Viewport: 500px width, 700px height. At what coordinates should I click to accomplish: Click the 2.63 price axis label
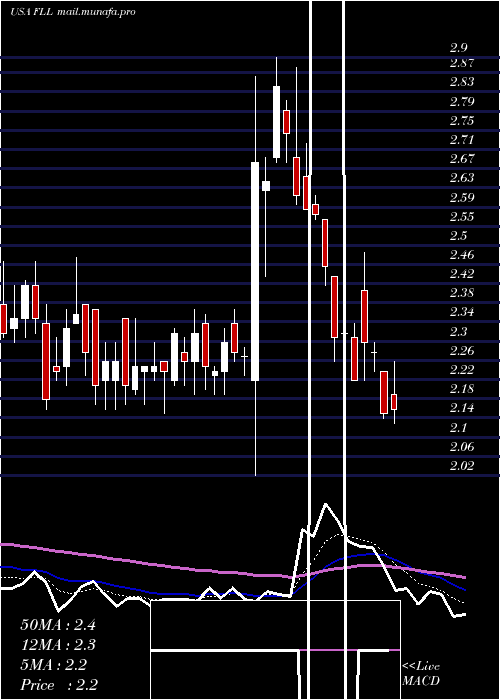(x=462, y=178)
